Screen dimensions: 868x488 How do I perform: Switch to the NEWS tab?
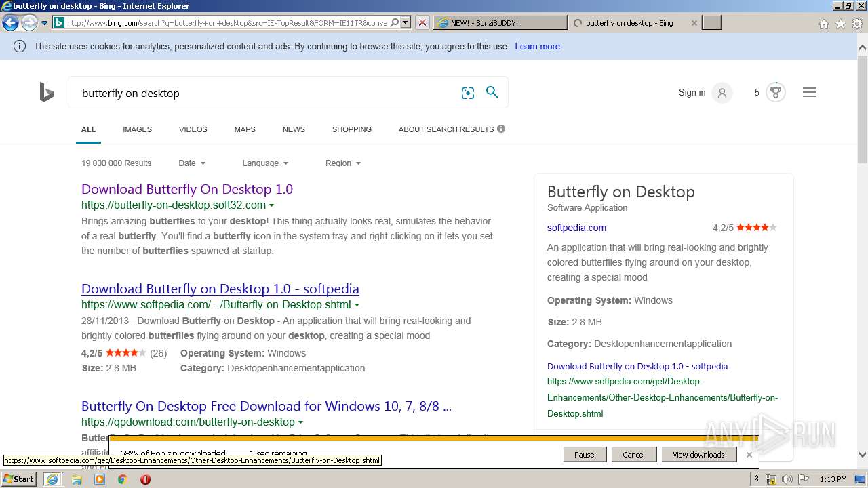(x=294, y=129)
